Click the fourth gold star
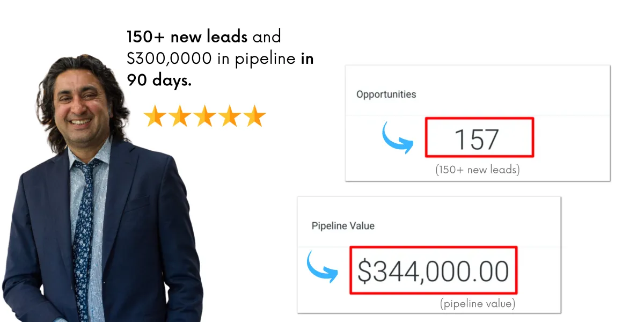 (x=230, y=116)
